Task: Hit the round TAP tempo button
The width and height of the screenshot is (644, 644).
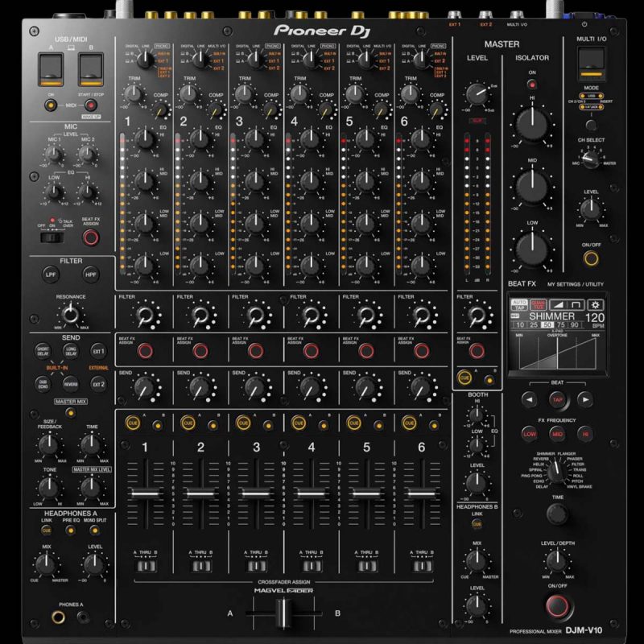Action: (557, 399)
